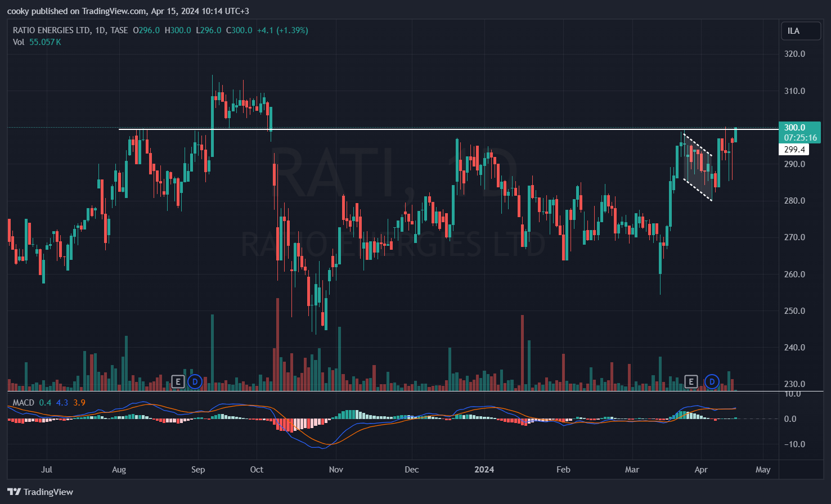The width and height of the screenshot is (831, 504).
Task: Click the 230.0 price axis label
Action: 794,384
